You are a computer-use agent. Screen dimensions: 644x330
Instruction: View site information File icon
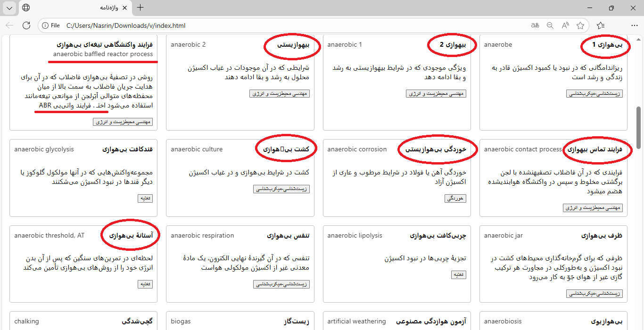click(x=50, y=25)
